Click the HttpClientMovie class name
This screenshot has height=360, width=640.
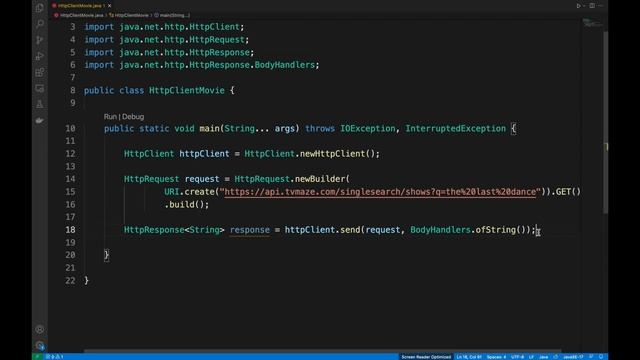tap(187, 91)
